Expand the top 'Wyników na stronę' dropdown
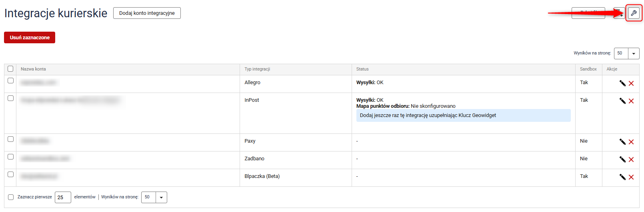Viewport: 644px width, 212px height. 634,53
